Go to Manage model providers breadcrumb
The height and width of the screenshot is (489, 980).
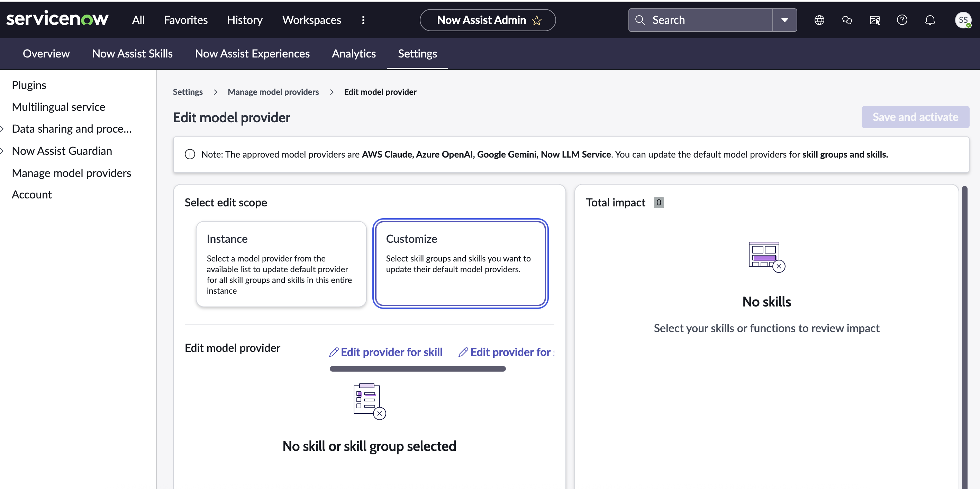click(x=273, y=92)
